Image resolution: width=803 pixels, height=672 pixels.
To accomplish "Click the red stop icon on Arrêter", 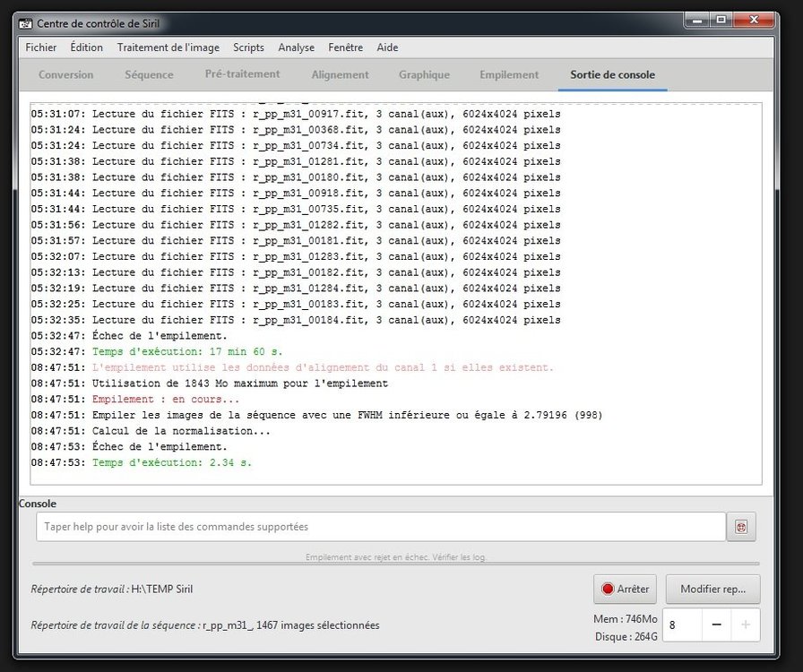I will (x=608, y=589).
